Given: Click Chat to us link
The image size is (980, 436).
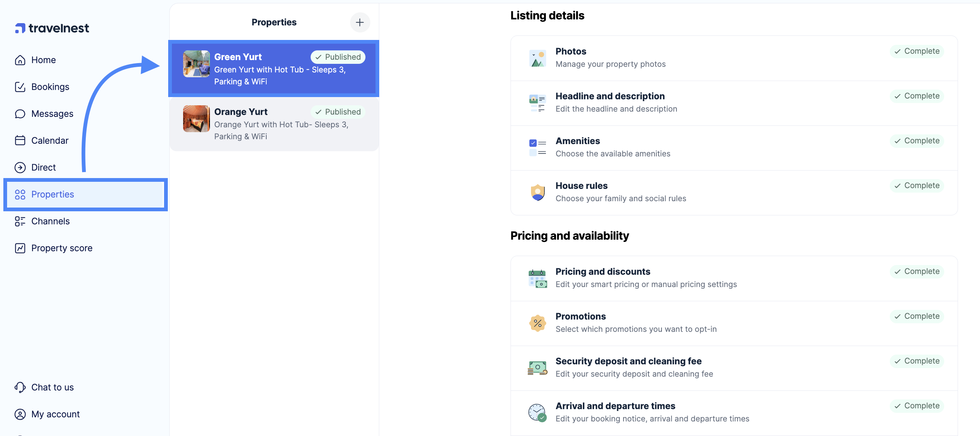Looking at the screenshot, I should [52, 387].
